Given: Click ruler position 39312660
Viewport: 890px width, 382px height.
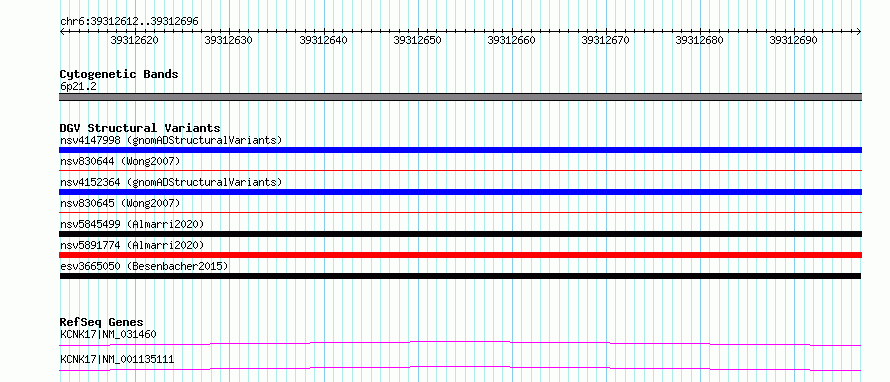Looking at the screenshot, I should click(x=511, y=40).
